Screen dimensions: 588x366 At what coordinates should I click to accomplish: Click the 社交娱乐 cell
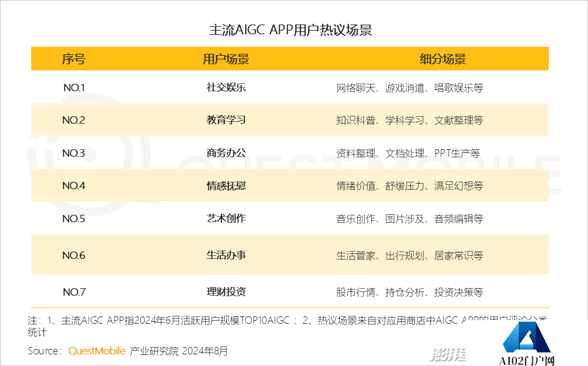226,88
